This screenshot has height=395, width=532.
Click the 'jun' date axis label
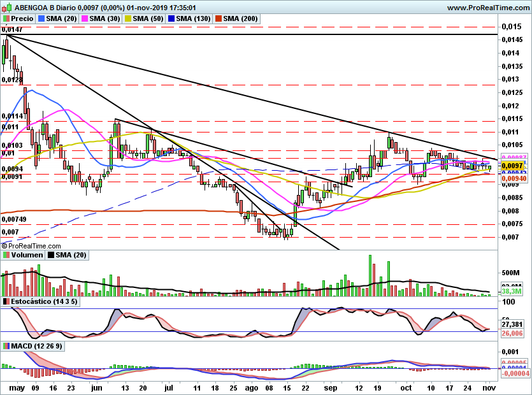97,388
